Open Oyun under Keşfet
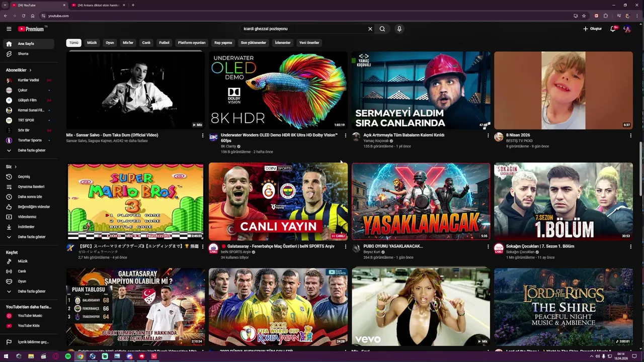 click(30, 281)
